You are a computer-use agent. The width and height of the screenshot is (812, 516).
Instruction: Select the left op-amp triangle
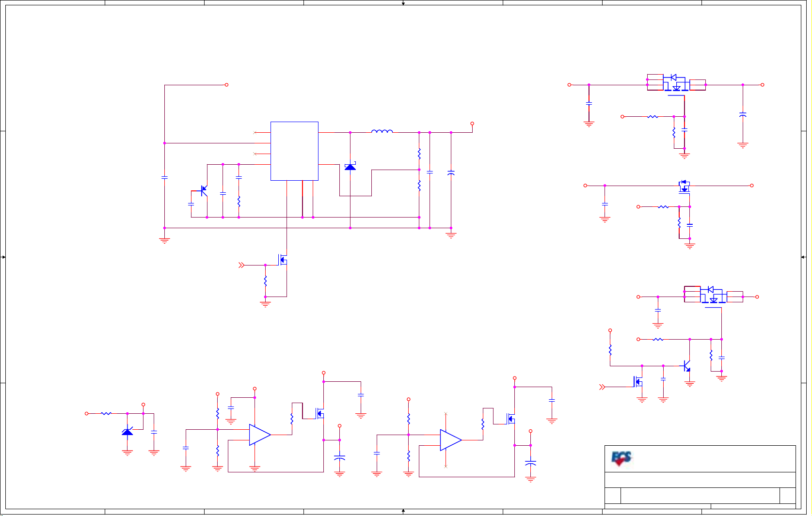[260, 435]
